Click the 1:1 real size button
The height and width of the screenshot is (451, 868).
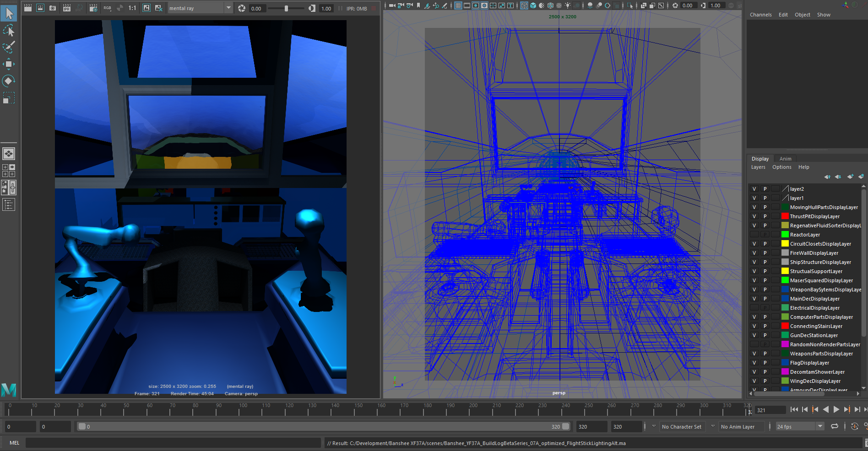tap(132, 8)
